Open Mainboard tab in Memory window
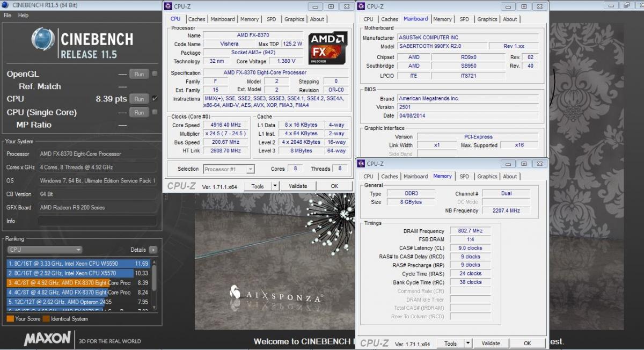The height and width of the screenshot is (350, 644). (416, 176)
